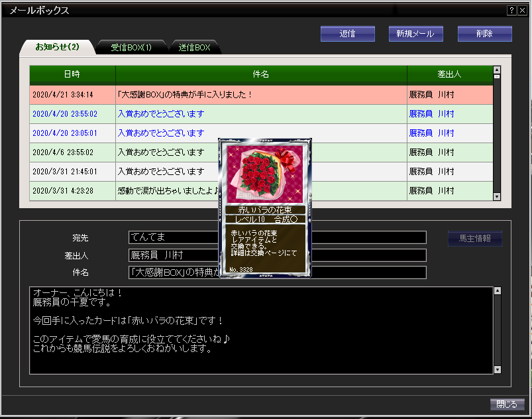Click the 宛先 field containing てんてま
The width and height of the screenshot is (532, 419).
point(278,237)
